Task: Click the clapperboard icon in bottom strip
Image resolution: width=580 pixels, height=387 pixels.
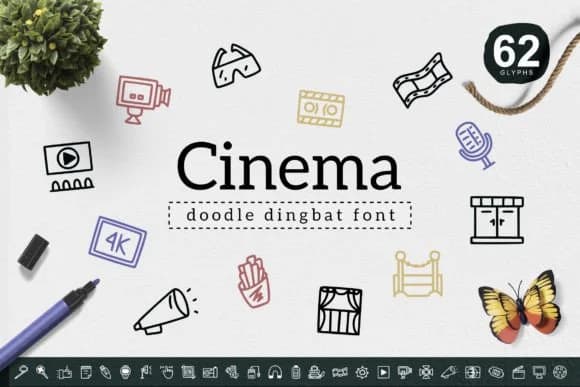Action: [x=518, y=372]
